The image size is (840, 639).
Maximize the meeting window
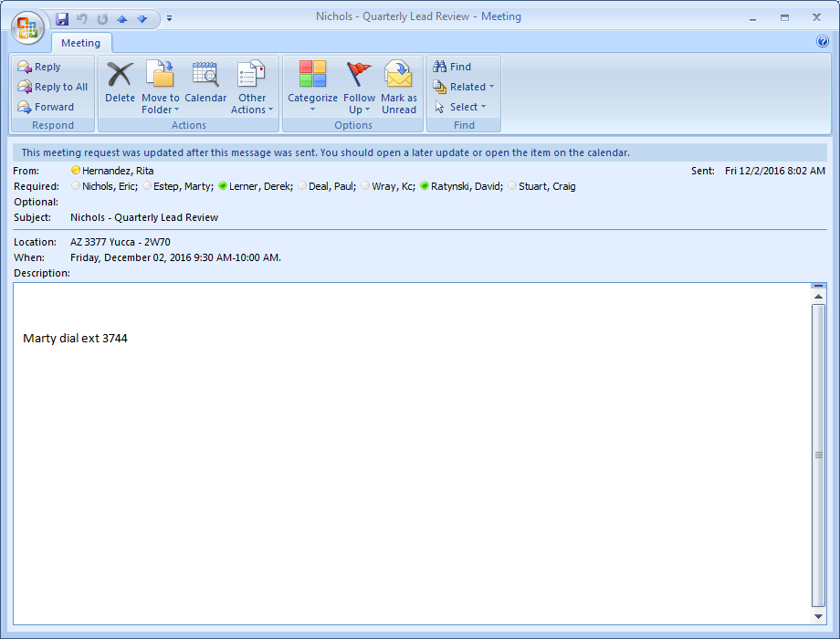(x=784, y=17)
